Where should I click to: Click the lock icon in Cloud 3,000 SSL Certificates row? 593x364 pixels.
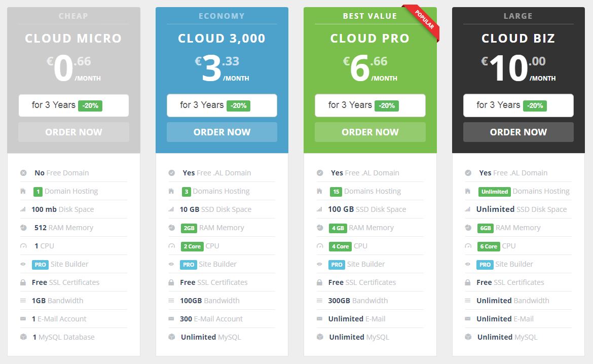171,282
